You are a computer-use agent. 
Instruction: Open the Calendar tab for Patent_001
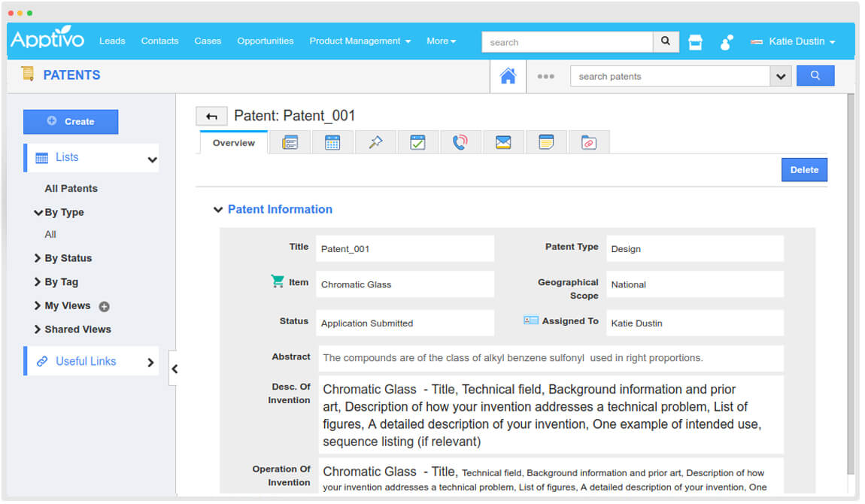pos(332,141)
